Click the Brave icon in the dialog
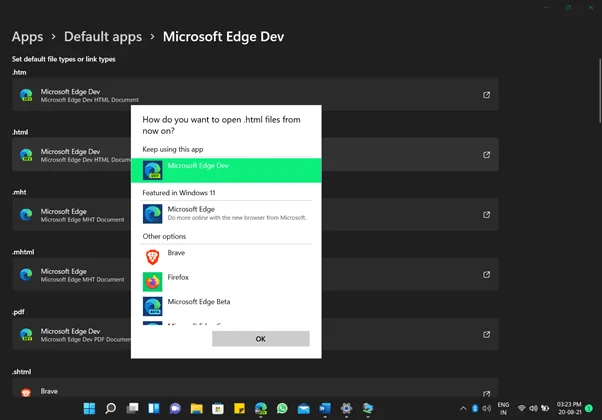602x420 pixels. 152,257
